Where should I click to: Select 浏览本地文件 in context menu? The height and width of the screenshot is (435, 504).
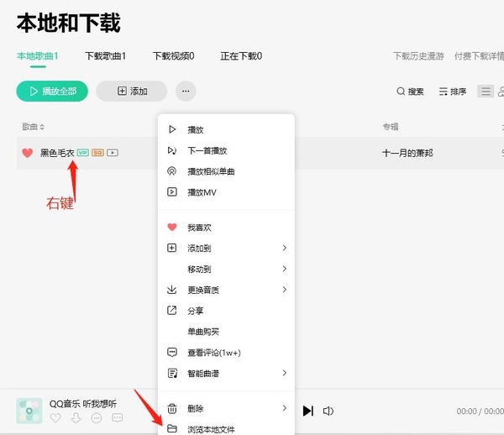(x=210, y=429)
